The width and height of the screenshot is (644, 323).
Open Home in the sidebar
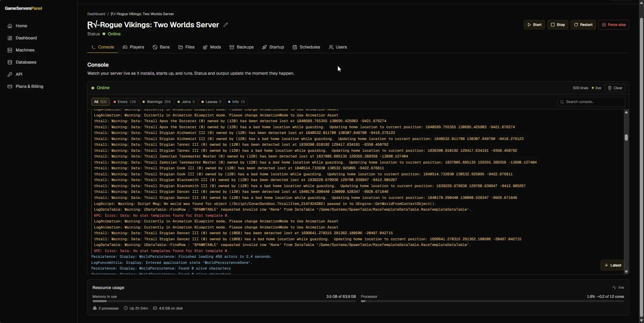pos(21,26)
